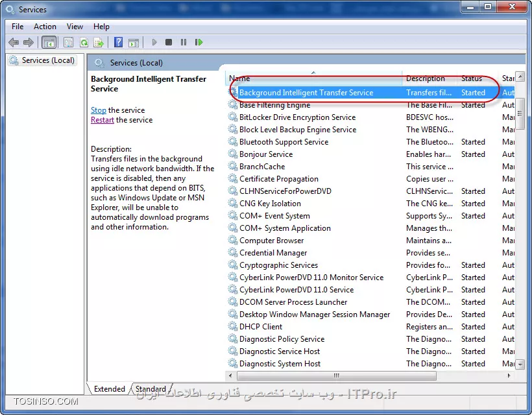Open the File menu

tap(18, 27)
